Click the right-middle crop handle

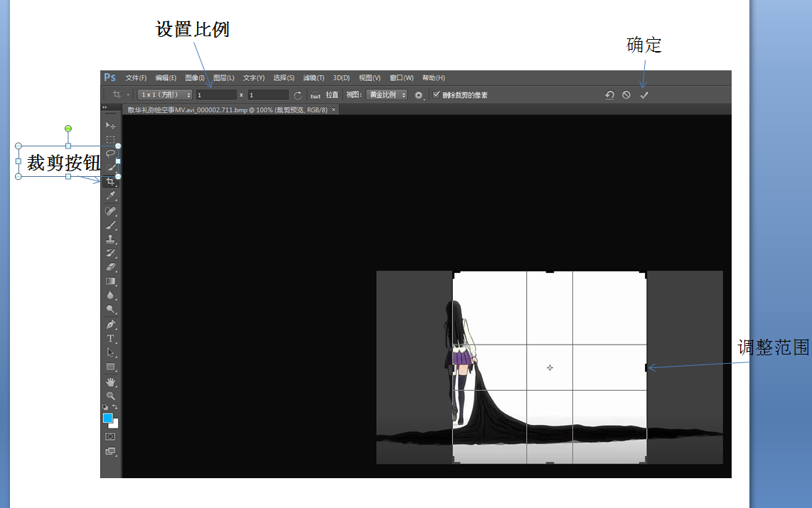[x=646, y=367]
